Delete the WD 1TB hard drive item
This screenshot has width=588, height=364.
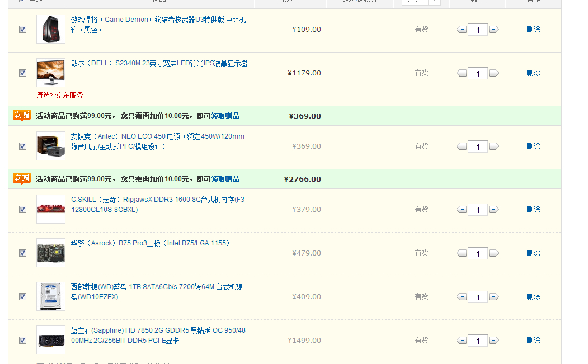[533, 297]
